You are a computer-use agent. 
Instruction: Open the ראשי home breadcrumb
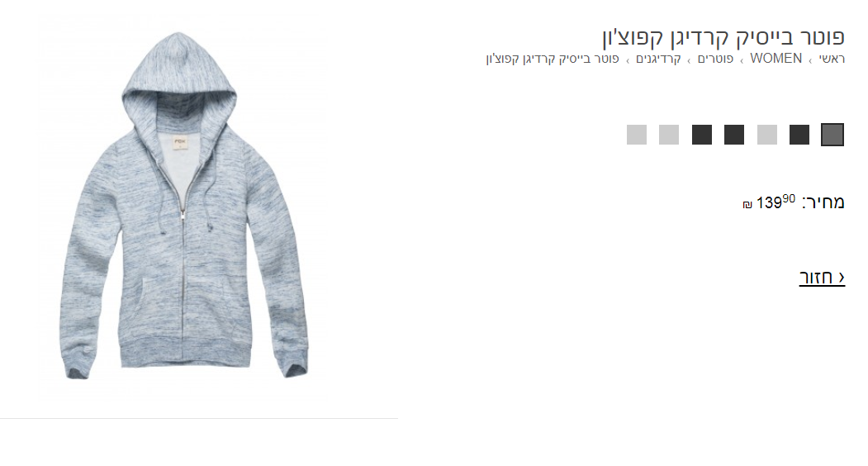[x=832, y=59]
